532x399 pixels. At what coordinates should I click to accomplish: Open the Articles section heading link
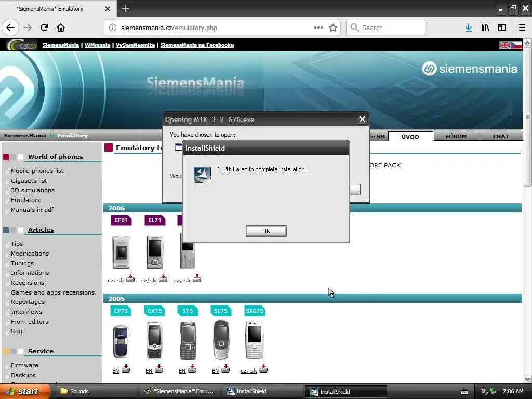(x=41, y=230)
